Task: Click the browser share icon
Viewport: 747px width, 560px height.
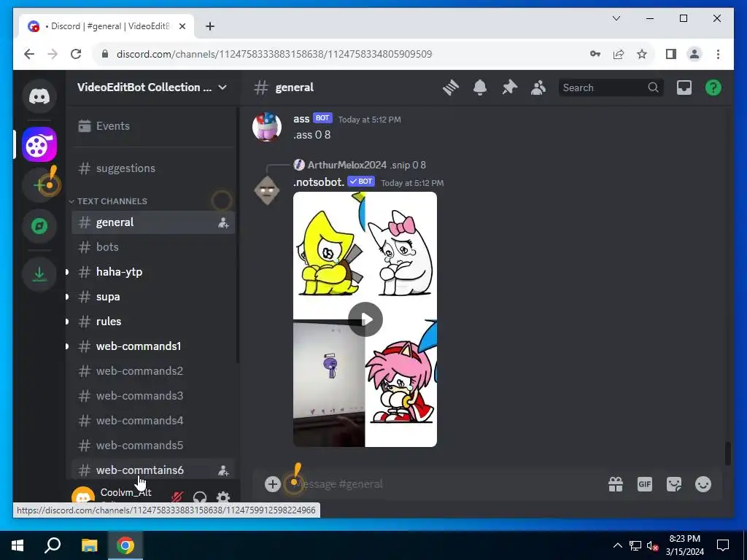Action: pyautogui.click(x=619, y=54)
